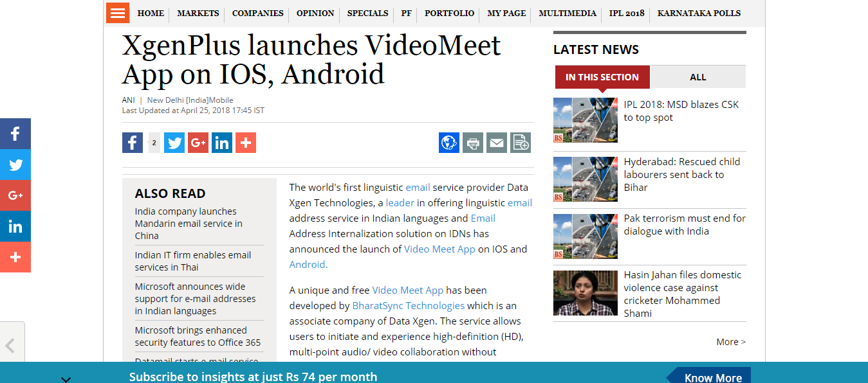Click the Twitter icon under the article headline

point(174,143)
